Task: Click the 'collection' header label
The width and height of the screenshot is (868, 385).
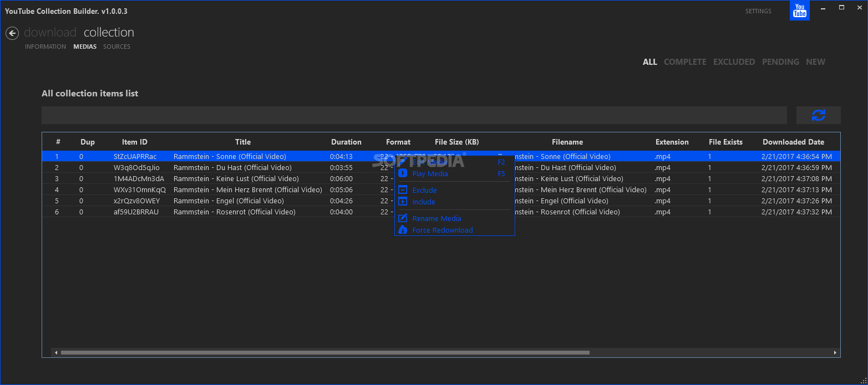Action: (109, 33)
